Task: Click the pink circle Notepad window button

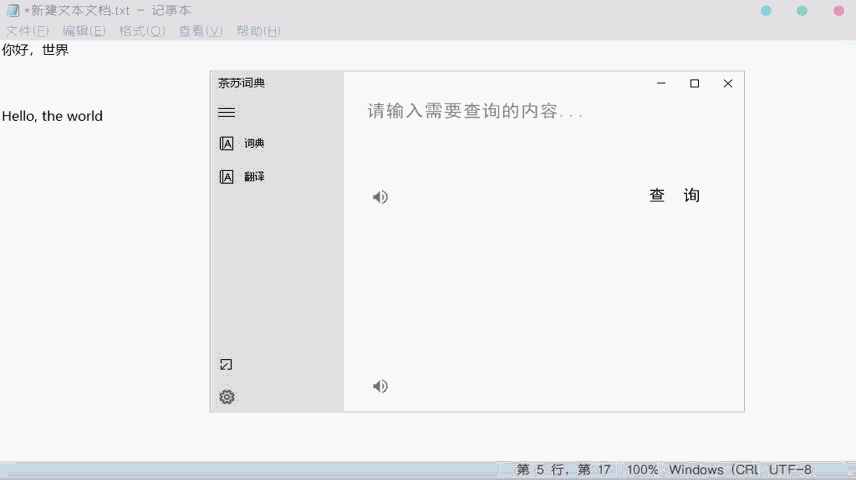Action: [839, 11]
